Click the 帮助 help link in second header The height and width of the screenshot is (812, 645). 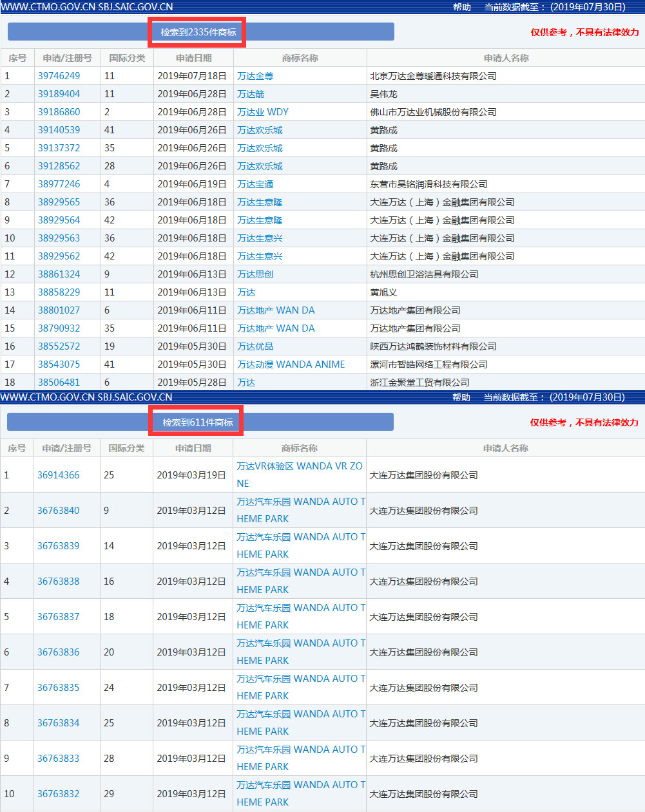[461, 397]
